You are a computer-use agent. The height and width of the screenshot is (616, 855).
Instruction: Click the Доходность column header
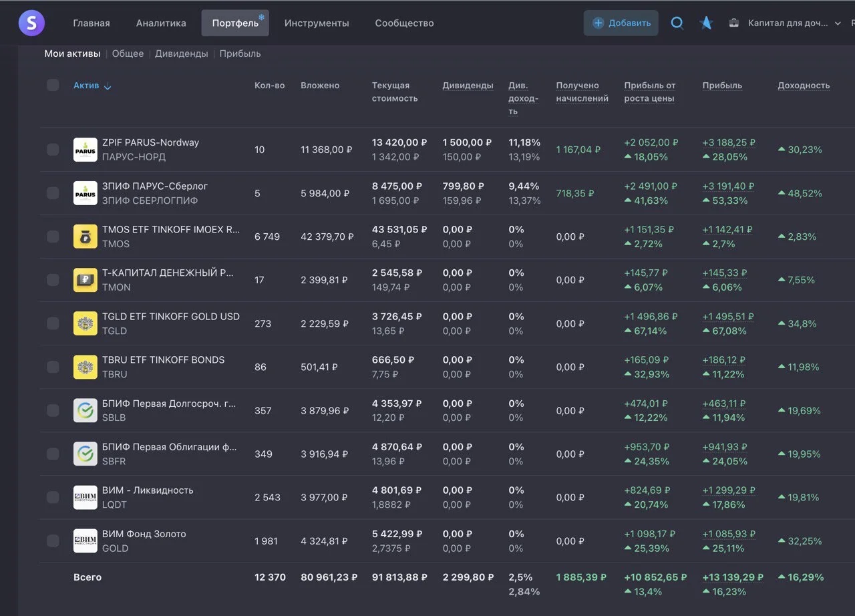[804, 86]
